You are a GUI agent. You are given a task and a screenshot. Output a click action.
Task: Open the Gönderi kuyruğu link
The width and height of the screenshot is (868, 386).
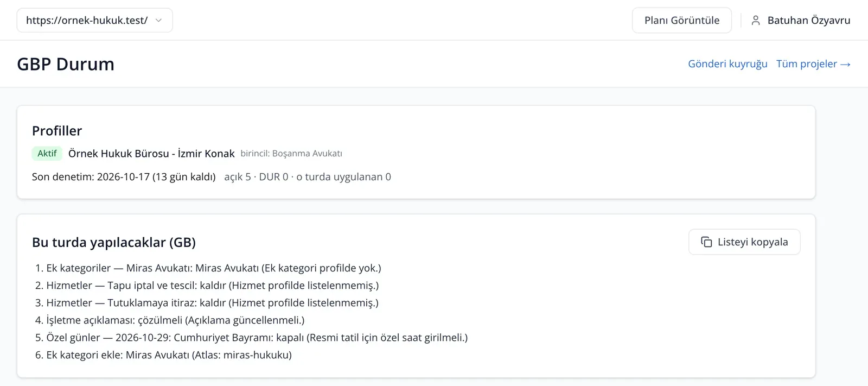727,64
